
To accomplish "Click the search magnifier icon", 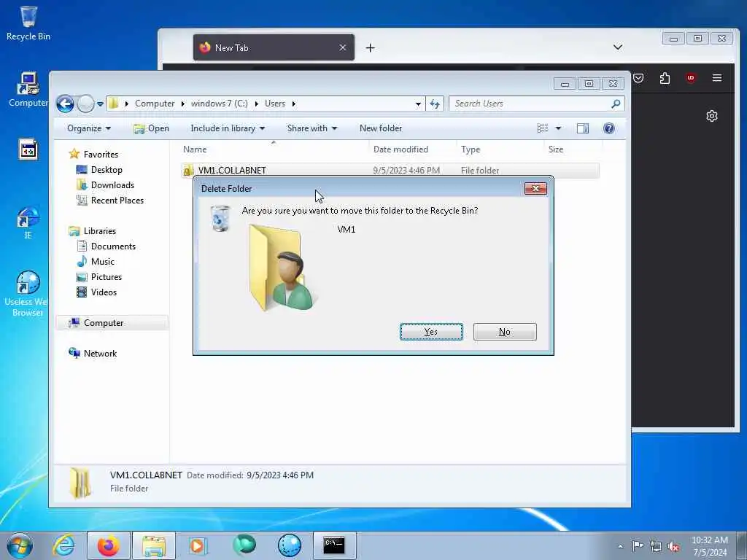I will coord(616,104).
